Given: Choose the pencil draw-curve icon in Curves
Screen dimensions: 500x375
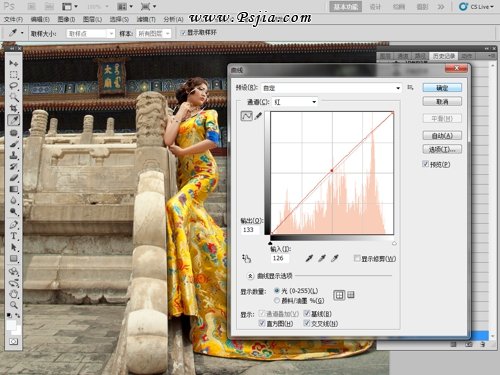Looking at the screenshot, I should 258,116.
